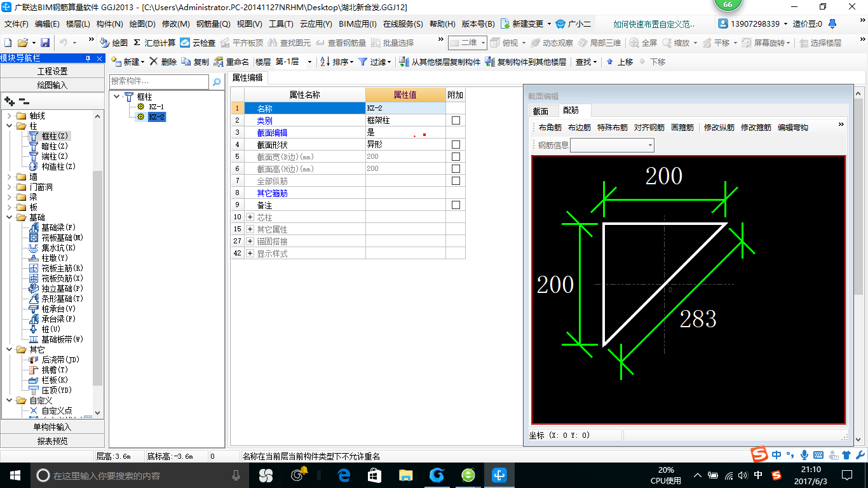This screenshot has height=488, width=868.
Task: Click 搜索构件 search input field
Action: (x=159, y=81)
